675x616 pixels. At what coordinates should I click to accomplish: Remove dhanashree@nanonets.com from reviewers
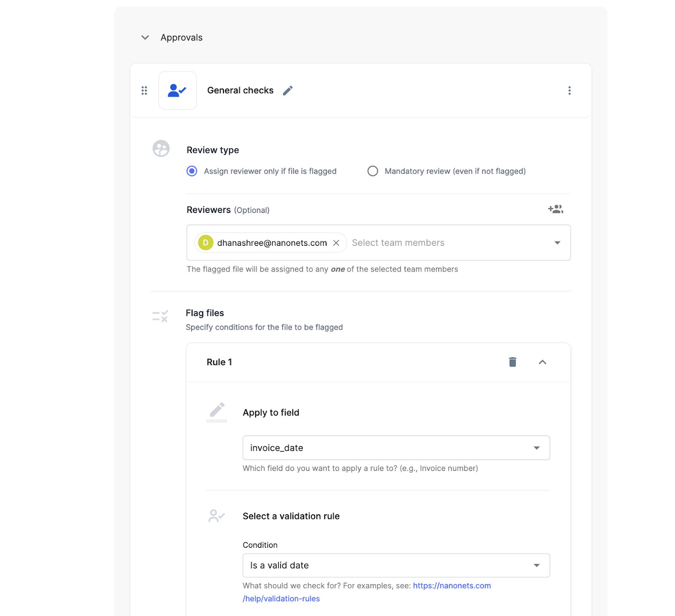coord(336,242)
